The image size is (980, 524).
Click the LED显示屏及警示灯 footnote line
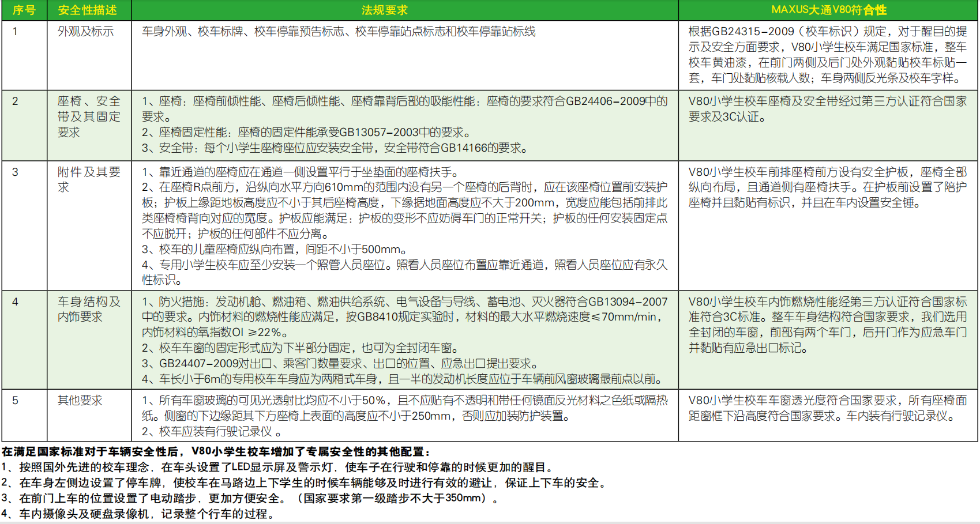click(x=277, y=468)
